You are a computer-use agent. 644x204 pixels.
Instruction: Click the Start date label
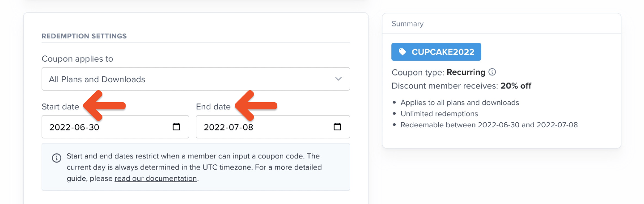(60, 107)
